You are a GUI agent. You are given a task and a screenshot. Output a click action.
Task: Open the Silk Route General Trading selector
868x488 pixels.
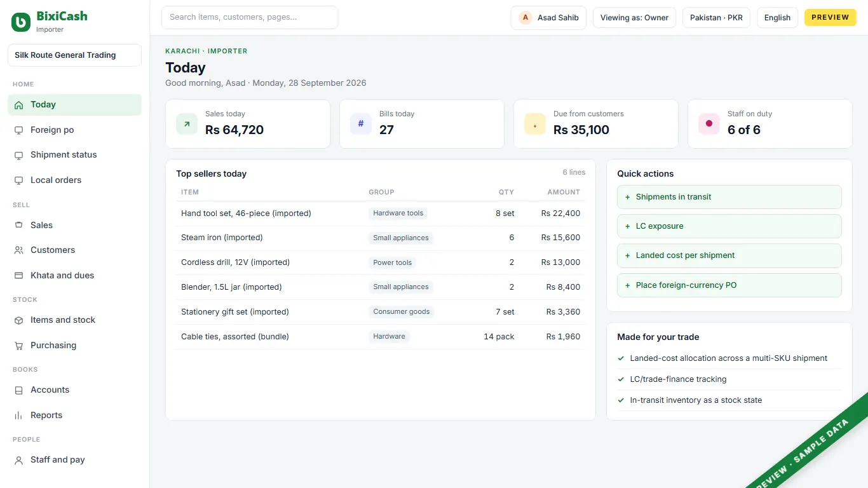coord(74,55)
